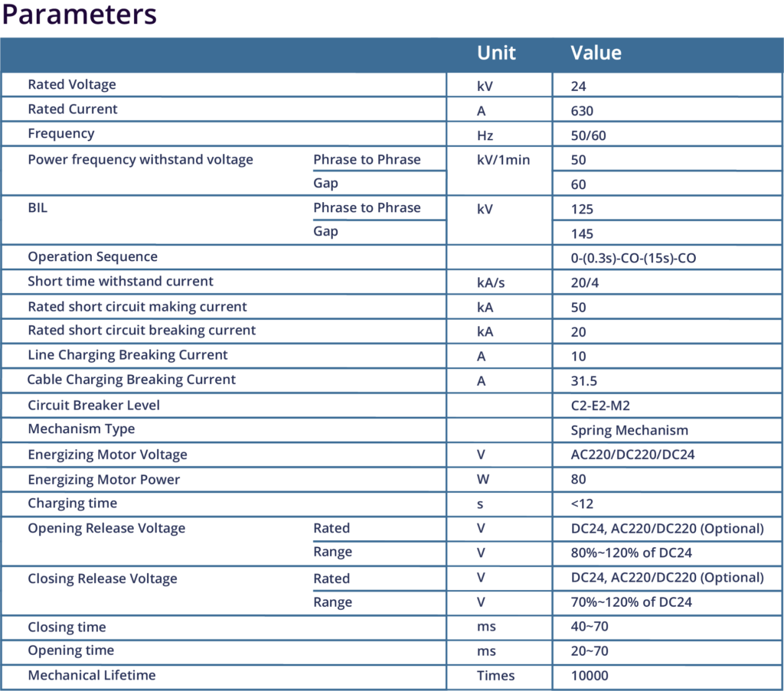Click the kA/s unit cell
The image size is (784, 691).
(491, 283)
